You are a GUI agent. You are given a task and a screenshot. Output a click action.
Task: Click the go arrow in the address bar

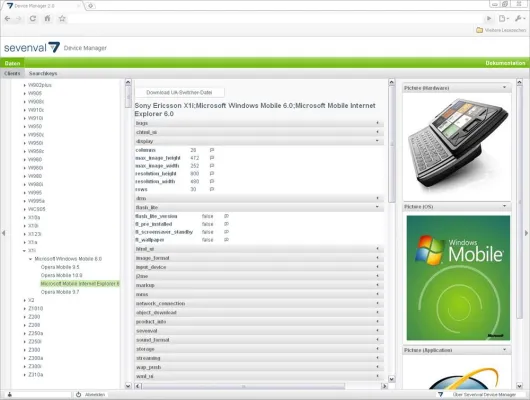click(x=489, y=19)
